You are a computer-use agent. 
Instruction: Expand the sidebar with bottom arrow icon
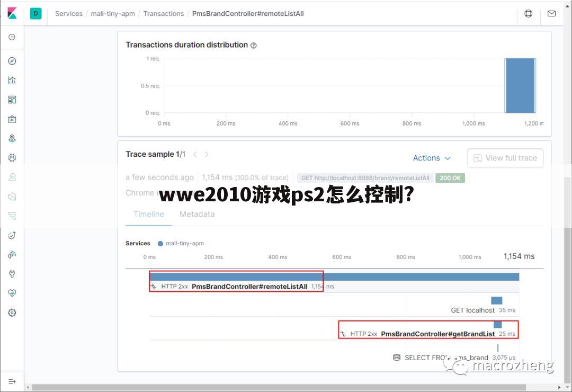pyautogui.click(x=12, y=381)
